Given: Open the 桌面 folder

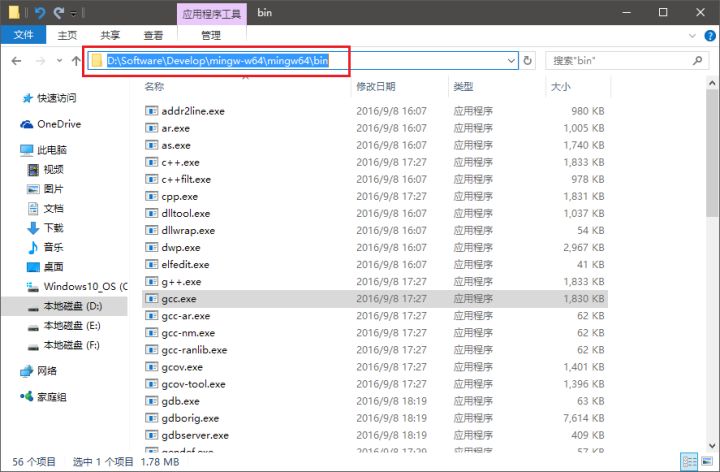Looking at the screenshot, I should (x=45, y=267).
